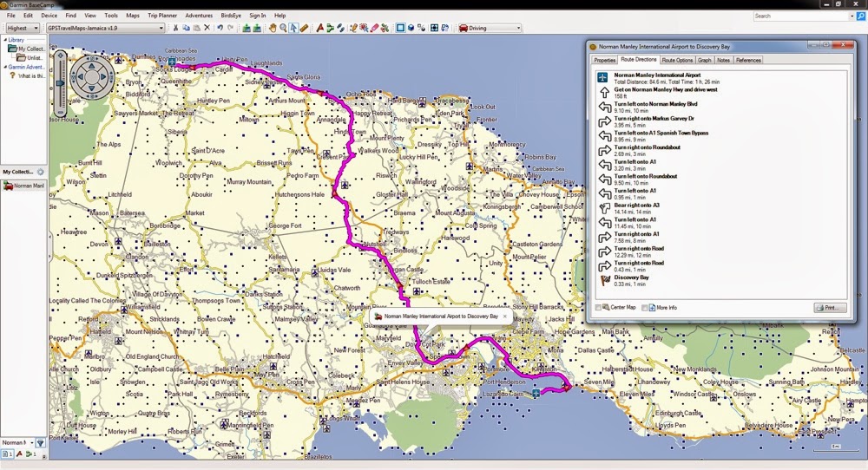Select the Norman Manl route list entry
This screenshot has height=470, width=868.
(23, 186)
